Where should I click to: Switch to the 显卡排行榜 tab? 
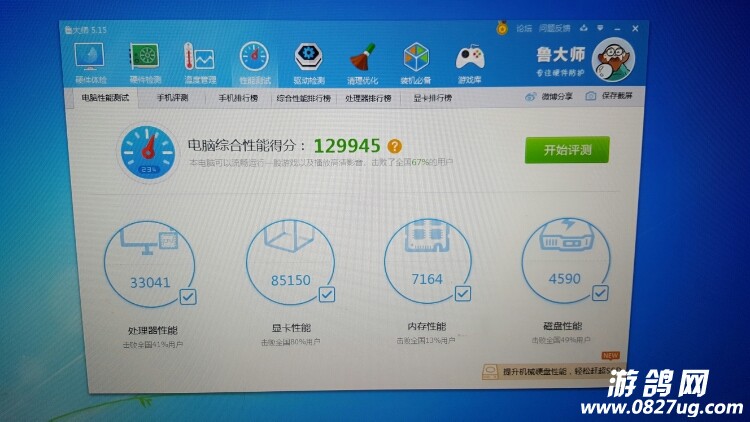(x=432, y=98)
